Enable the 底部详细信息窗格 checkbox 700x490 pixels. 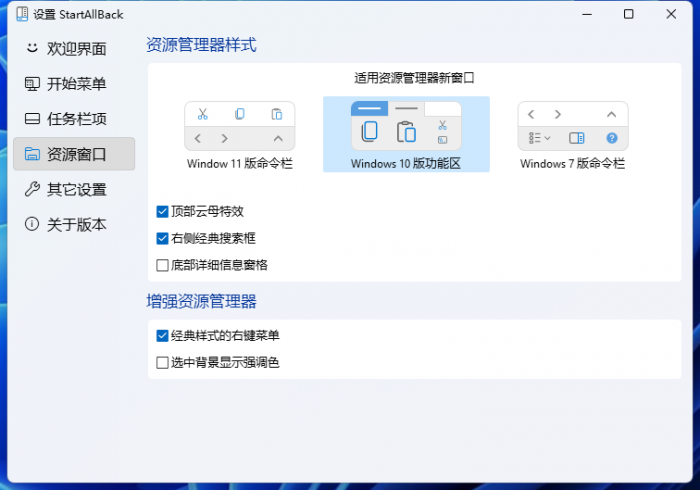[162, 265]
